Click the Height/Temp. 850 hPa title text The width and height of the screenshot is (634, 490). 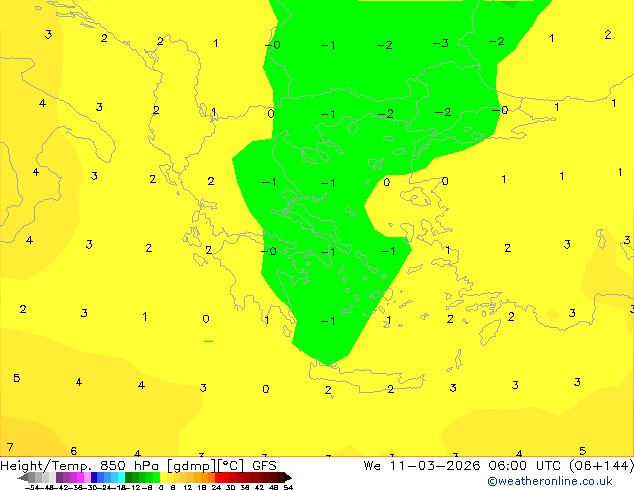coord(81,466)
